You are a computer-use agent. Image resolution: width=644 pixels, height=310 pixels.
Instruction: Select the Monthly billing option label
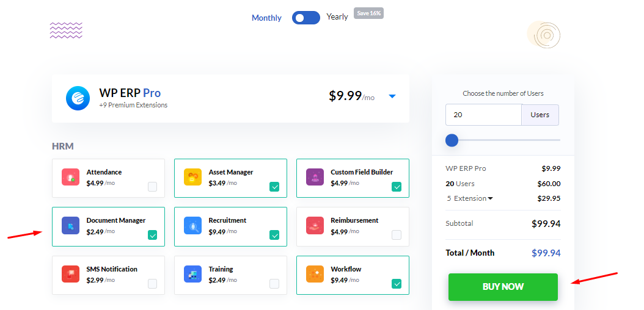click(266, 18)
